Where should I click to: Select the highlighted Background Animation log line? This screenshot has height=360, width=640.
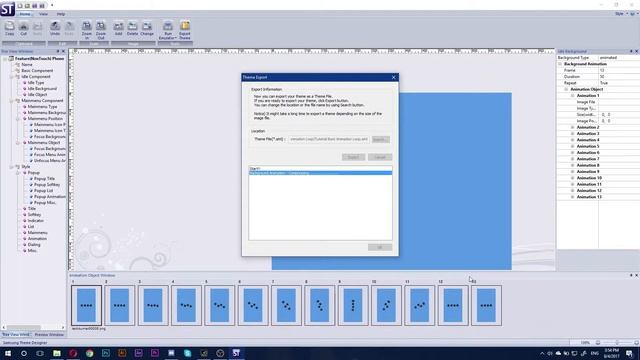coord(320,173)
